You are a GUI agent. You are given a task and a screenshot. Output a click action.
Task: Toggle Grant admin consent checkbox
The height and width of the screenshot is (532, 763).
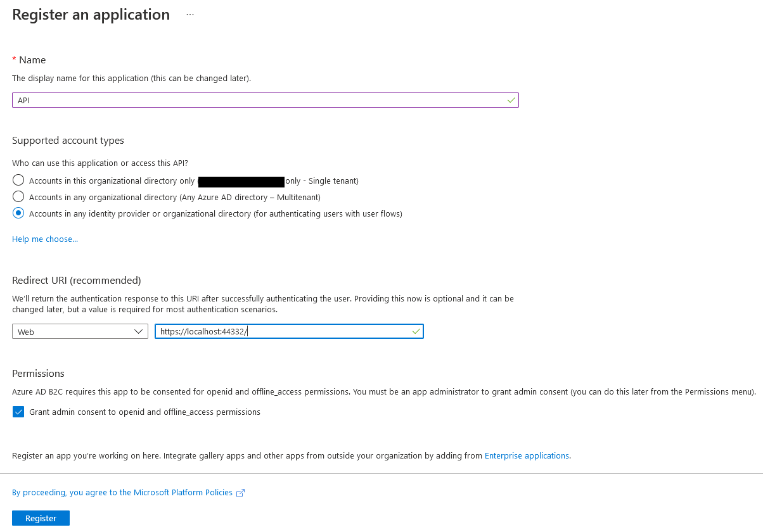click(x=18, y=412)
